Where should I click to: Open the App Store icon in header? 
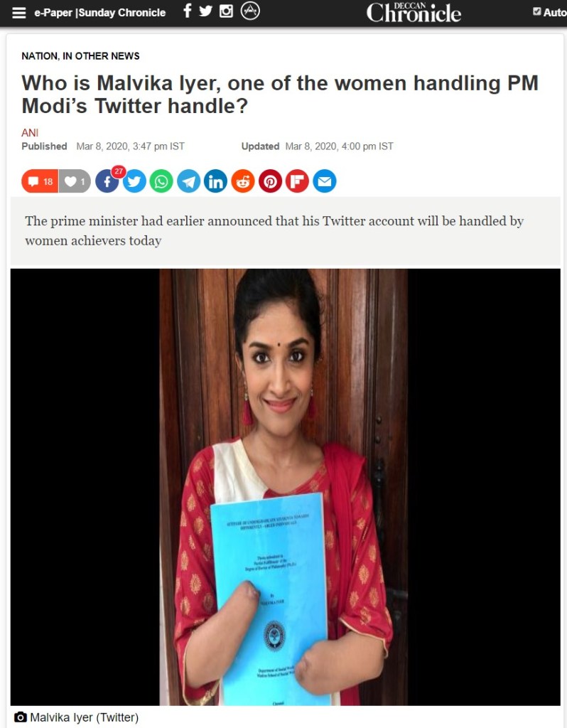(250, 11)
